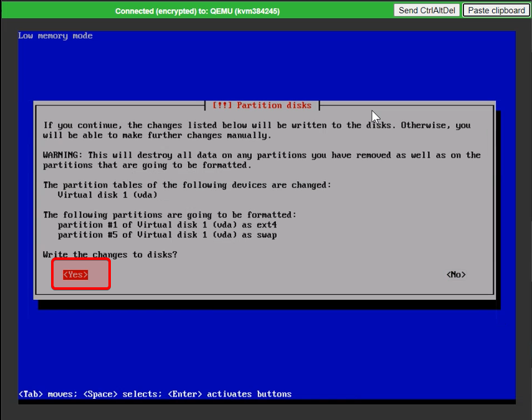This screenshot has height=420, width=532.
Task: Click the Write the changes to disks prompt
Action: point(110,255)
